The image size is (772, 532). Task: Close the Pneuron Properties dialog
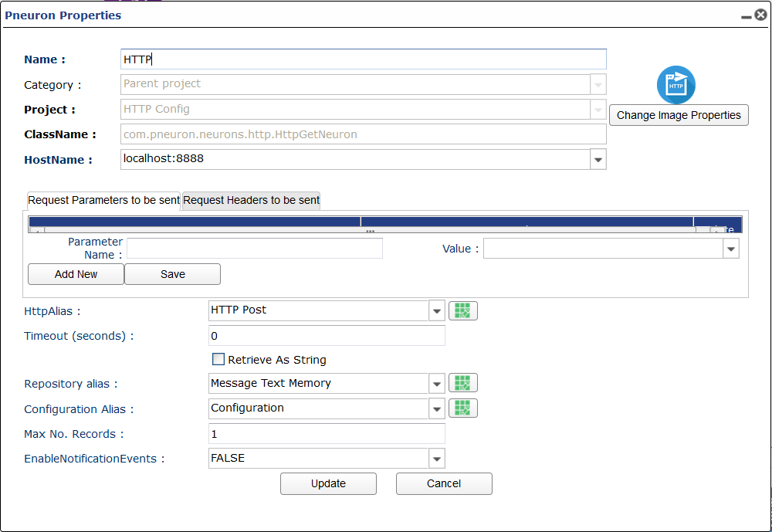760,15
